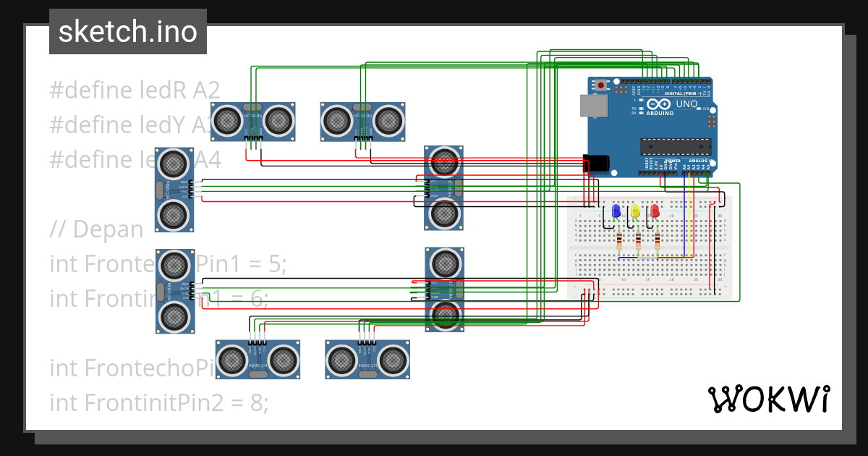This screenshot has width=868, height=456.
Task: Select the Arduino UNO silver USB port
Action: pyautogui.click(x=595, y=106)
